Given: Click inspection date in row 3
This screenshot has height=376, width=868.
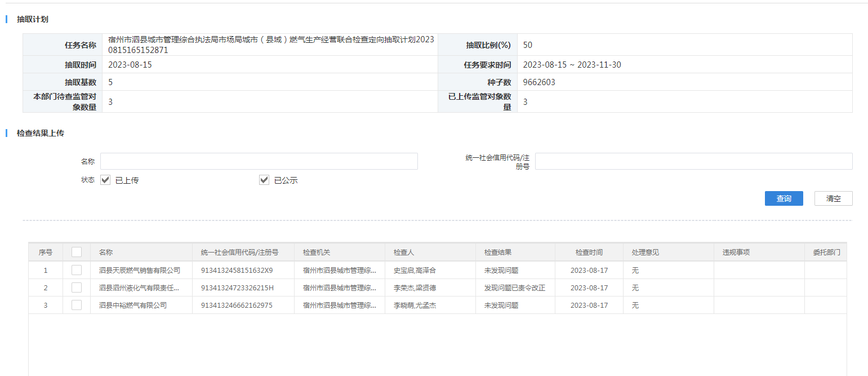Looking at the screenshot, I should pyautogui.click(x=589, y=306).
